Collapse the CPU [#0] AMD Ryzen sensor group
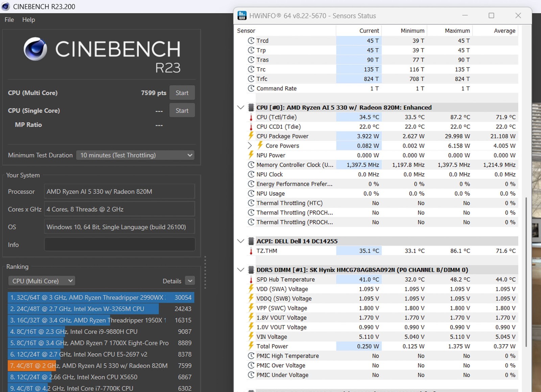 241,108
